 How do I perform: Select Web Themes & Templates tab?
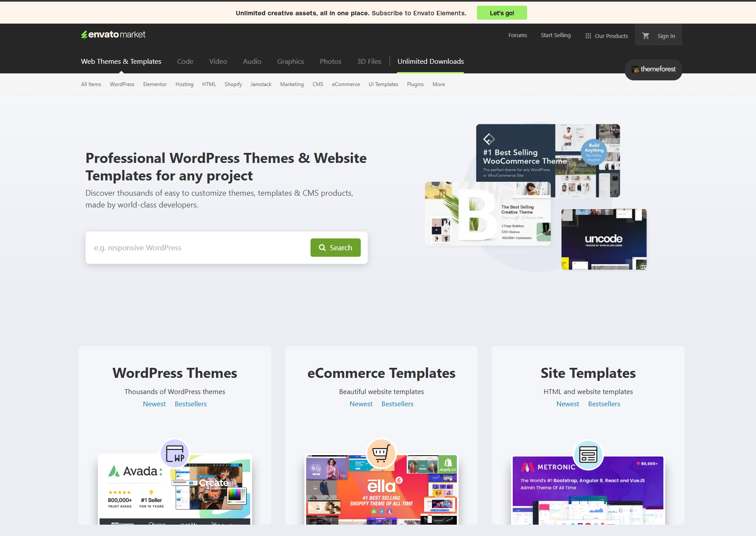121,62
